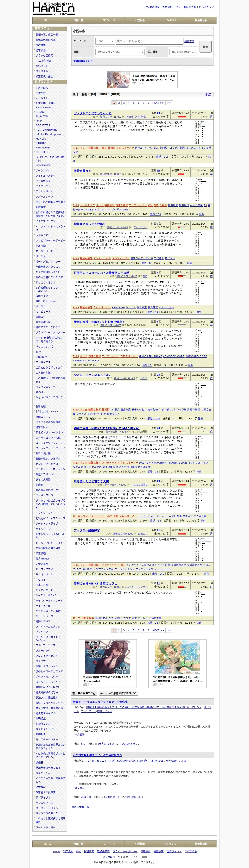The height and width of the screenshot is (868, 249).
Task: Select 二次創作 in 原作カテゴリ sidebar
Action: pos(41,93)
